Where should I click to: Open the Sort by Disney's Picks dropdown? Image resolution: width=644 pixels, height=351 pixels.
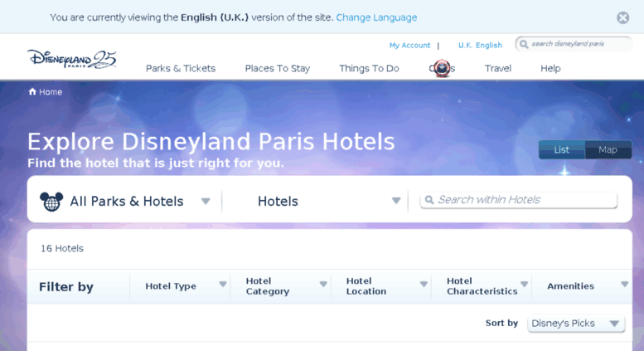coord(576,324)
